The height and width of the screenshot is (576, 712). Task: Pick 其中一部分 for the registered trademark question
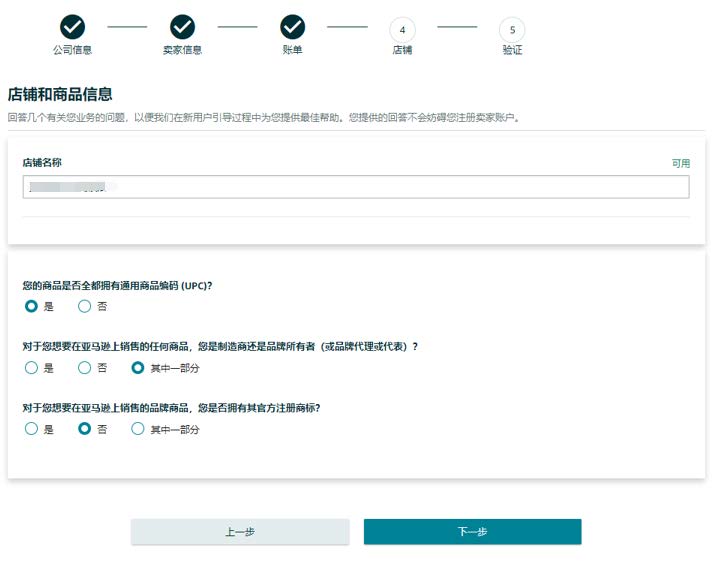[138, 428]
